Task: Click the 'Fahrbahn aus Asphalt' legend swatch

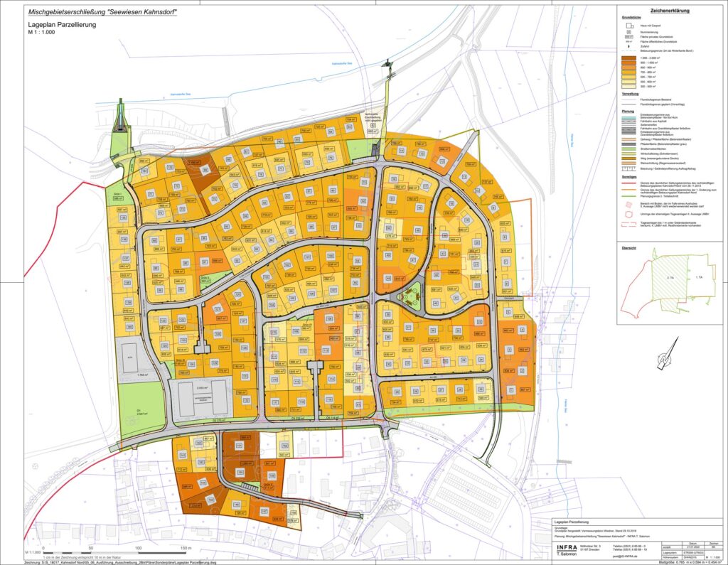Action: 628,121
